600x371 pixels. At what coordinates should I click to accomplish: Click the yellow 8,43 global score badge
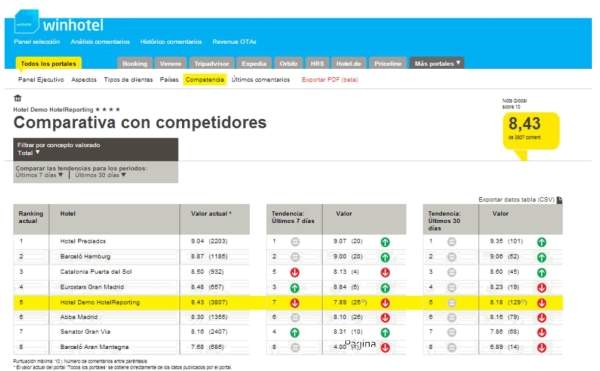coord(531,131)
